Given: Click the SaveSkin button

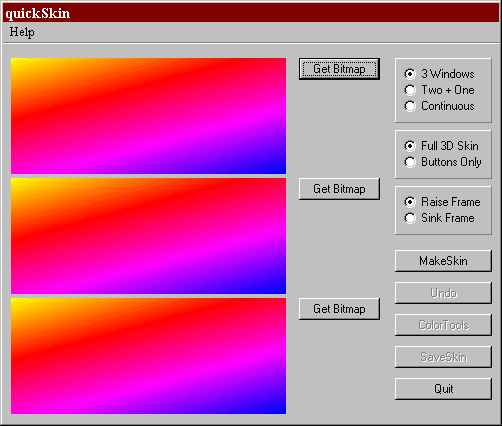Looking at the screenshot, I should click(443, 357).
